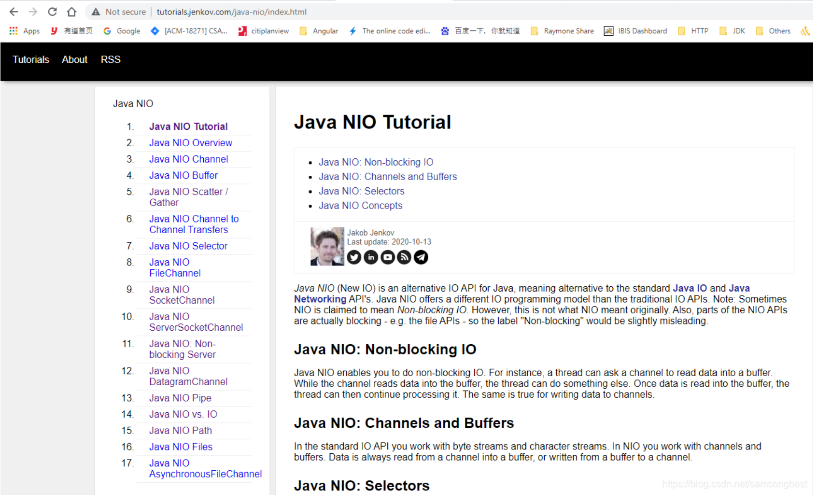Screen dimensions: 832x504
Task: Open Java NIO Scatter / Gather link
Action: click(x=189, y=197)
